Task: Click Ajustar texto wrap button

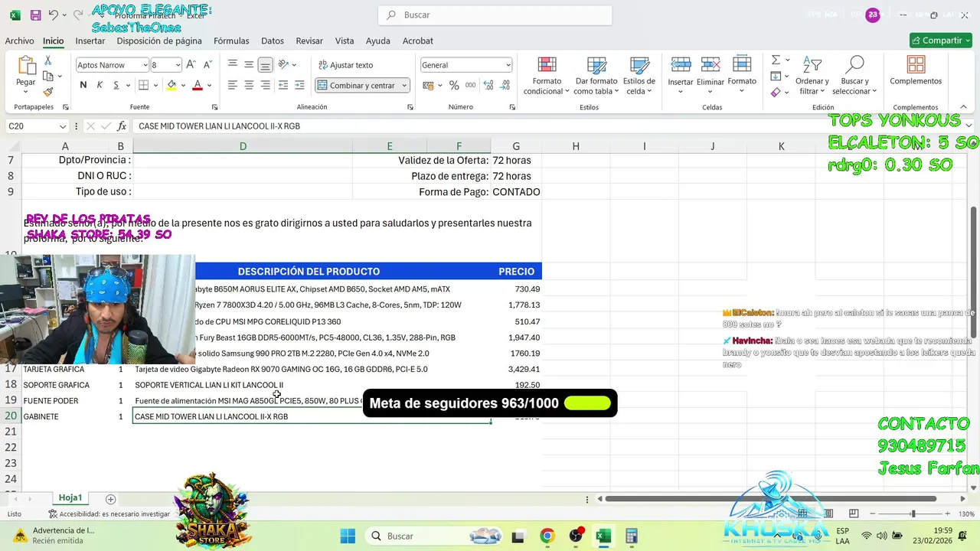Action: pos(346,65)
